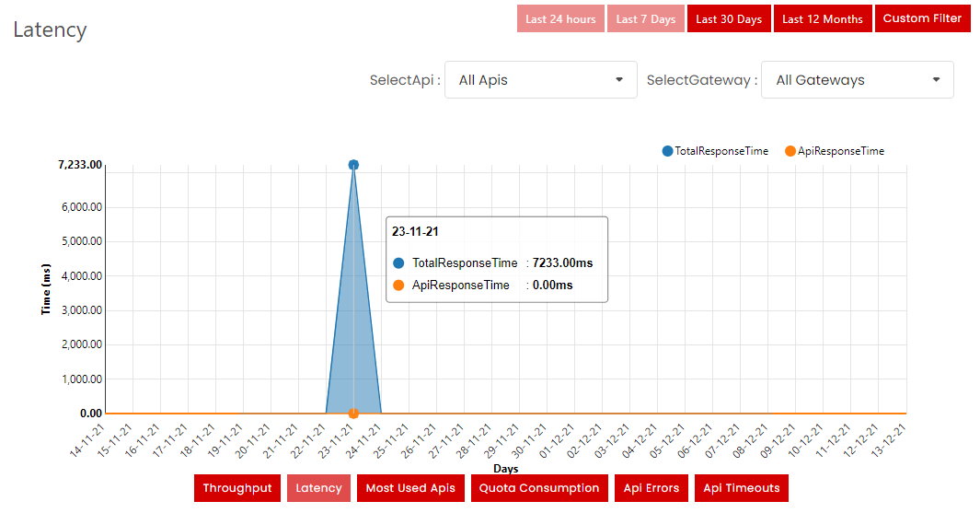The image size is (980, 513).
Task: Switch to the Throughput tab
Action: coord(237,488)
